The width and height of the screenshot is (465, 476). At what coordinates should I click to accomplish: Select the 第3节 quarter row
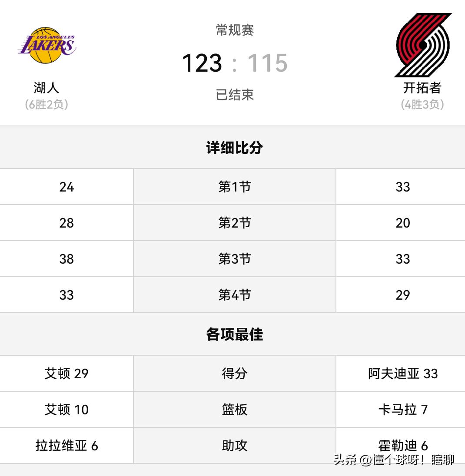pos(233,258)
